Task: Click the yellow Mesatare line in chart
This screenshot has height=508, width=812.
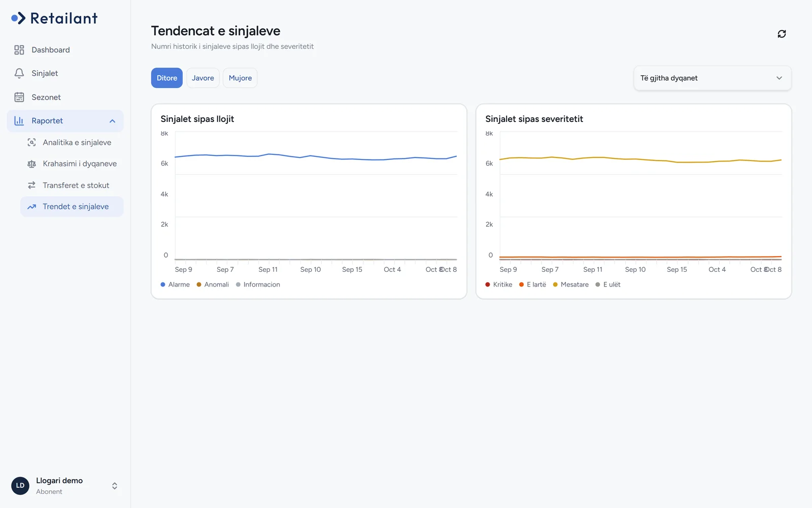Action: [x=639, y=159]
